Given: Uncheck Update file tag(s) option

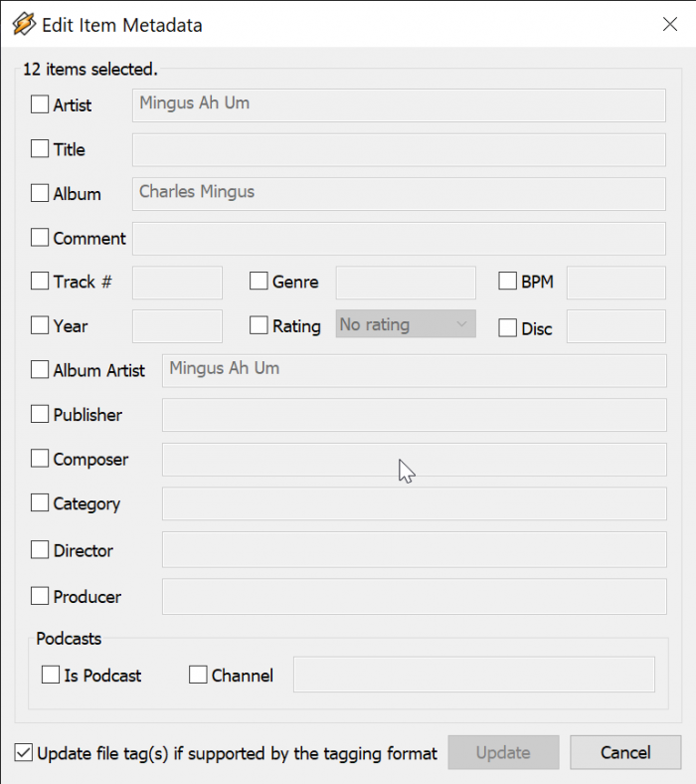Looking at the screenshot, I should (x=24, y=753).
